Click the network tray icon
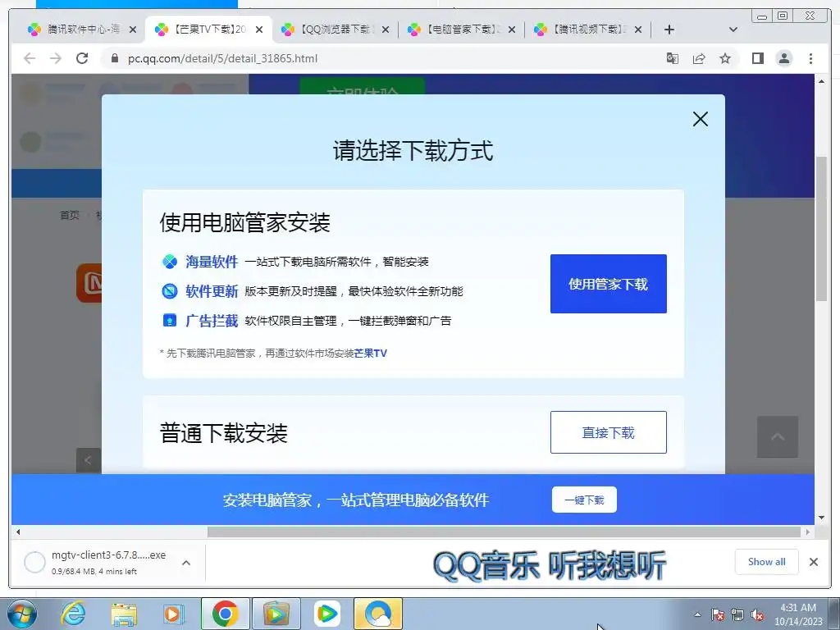This screenshot has width=840, height=630. pos(737,615)
